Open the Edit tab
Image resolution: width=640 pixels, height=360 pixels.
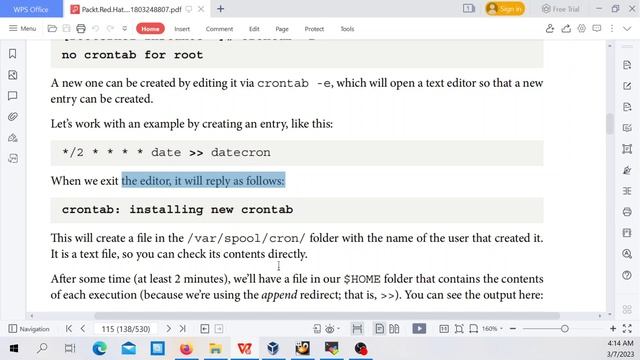point(254,29)
